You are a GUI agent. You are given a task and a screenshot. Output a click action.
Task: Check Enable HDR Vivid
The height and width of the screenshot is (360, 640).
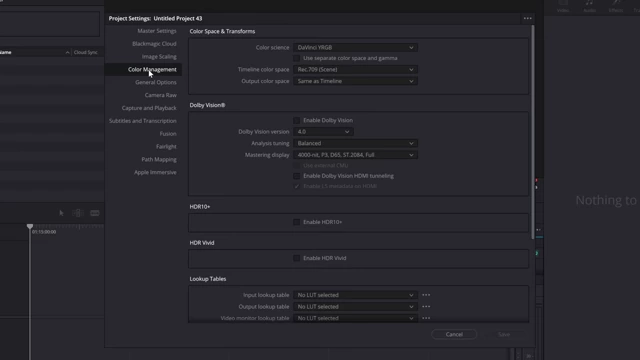click(297, 258)
